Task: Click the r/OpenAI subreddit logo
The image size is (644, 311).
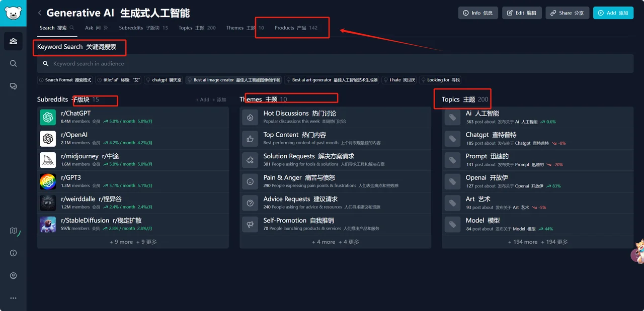Action: coord(48,139)
